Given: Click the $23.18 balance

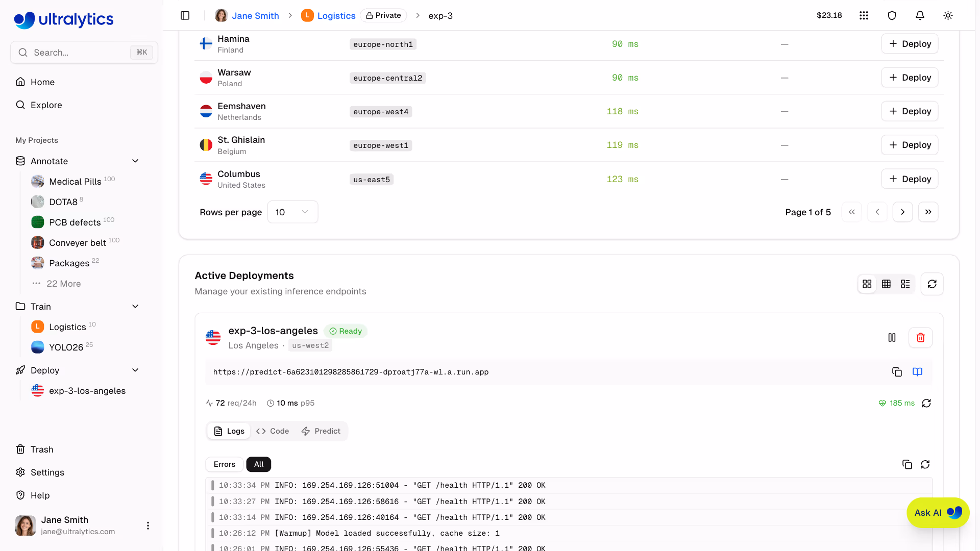Looking at the screenshot, I should 829,15.
